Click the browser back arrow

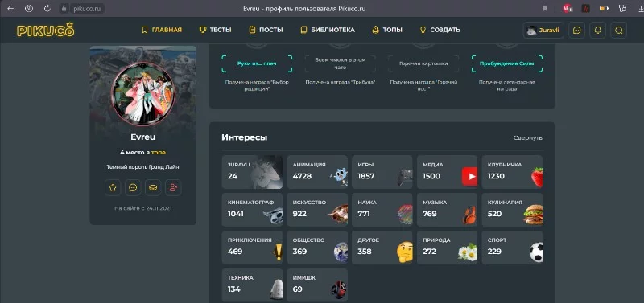[x=10, y=8]
